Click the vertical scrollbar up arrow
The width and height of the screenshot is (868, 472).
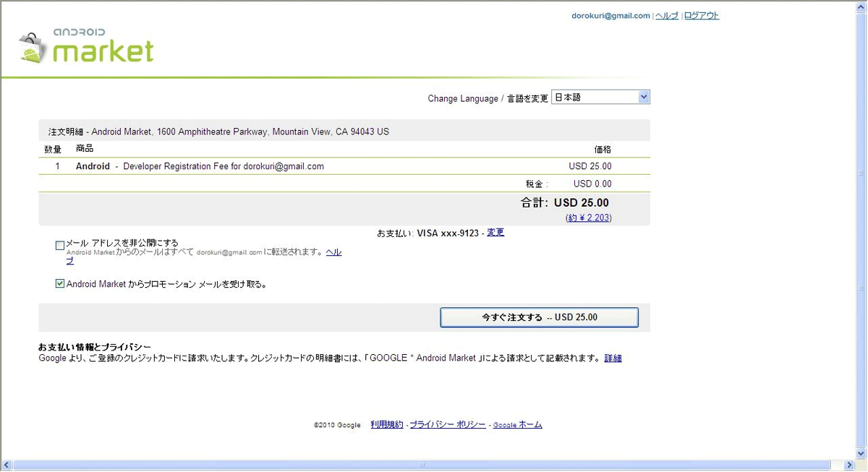(x=861, y=7)
